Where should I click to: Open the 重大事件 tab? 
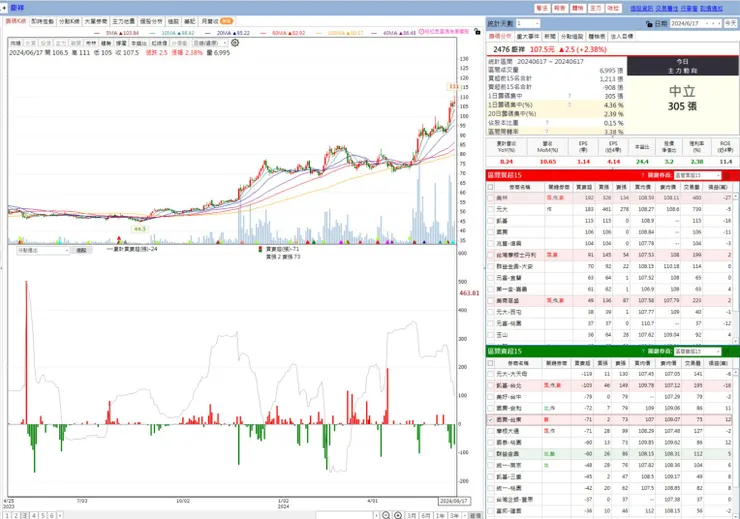[x=528, y=36]
